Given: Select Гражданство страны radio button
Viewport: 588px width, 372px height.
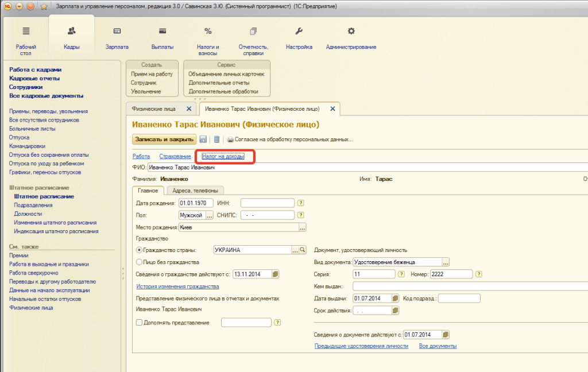Looking at the screenshot, I should [139, 250].
